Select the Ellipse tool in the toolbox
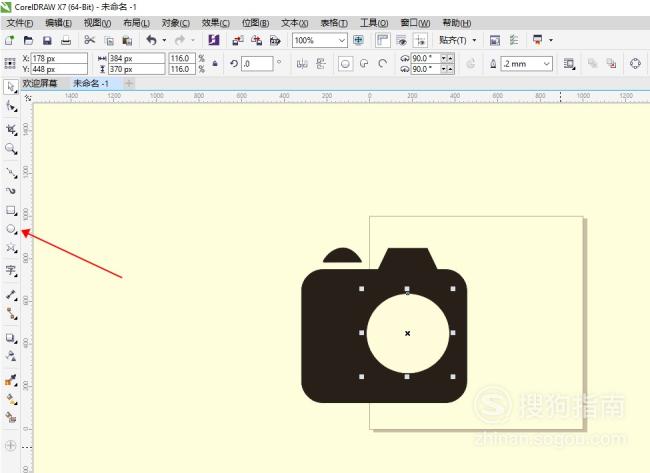The height and width of the screenshot is (473, 650). [x=11, y=229]
